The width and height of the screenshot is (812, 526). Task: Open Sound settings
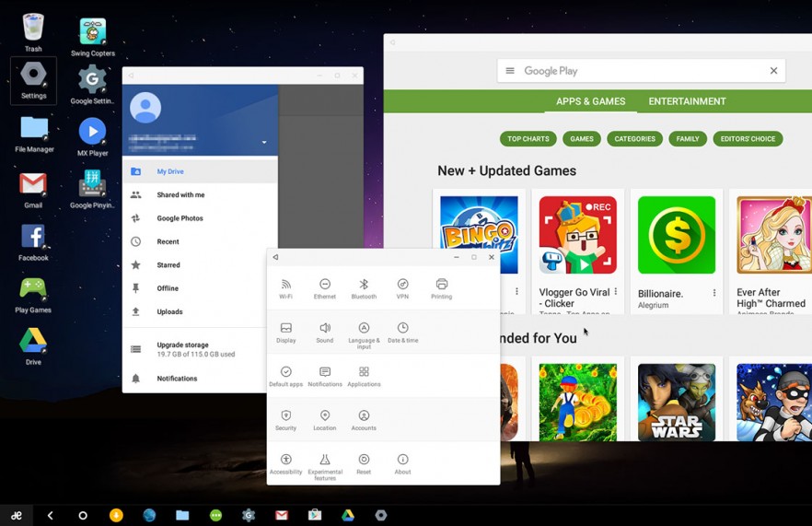click(325, 333)
